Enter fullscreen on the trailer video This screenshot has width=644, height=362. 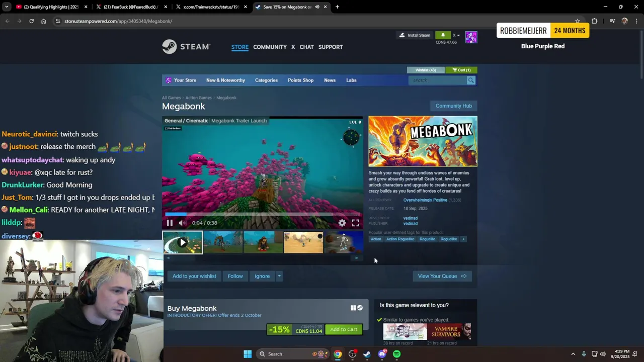pos(356,223)
